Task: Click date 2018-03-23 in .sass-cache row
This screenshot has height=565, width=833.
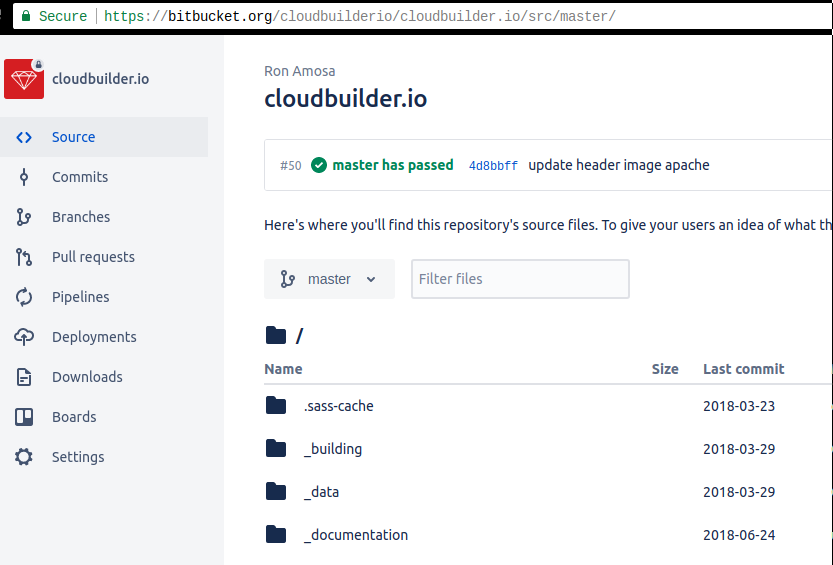Action: (739, 406)
